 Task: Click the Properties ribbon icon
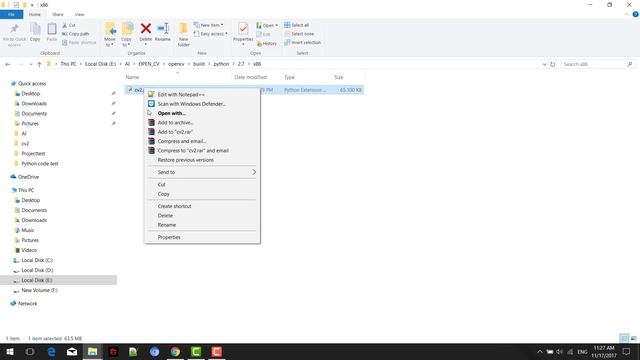coord(243,29)
